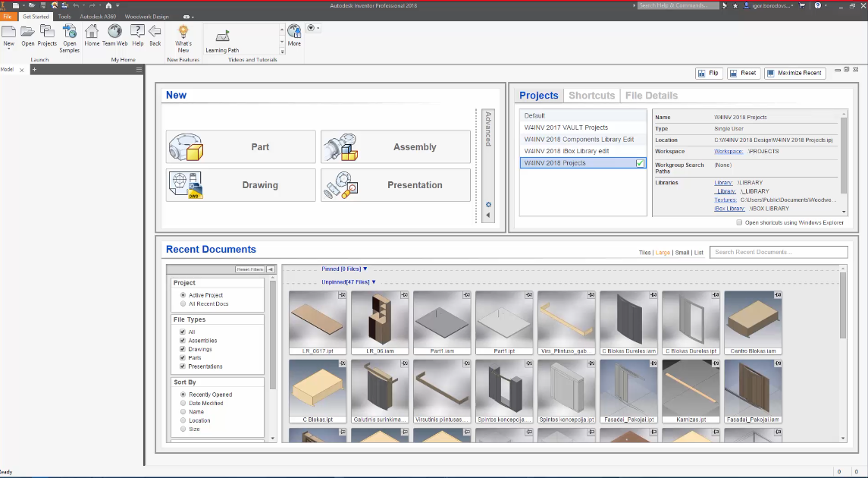The image size is (868, 478).
Task: Switch to the Autodesk A360 tab
Action: 98,17
